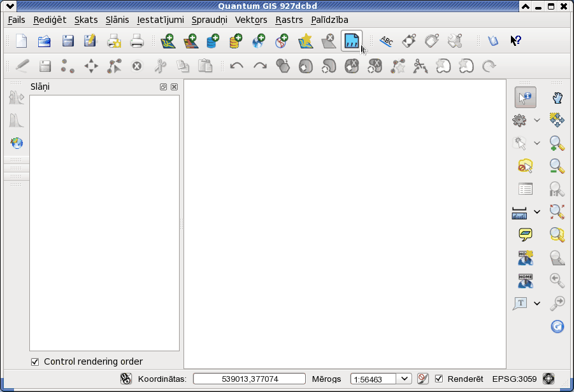Open window menu arrow in title bar
This screenshot has width=574, height=392.
click(x=10, y=6)
